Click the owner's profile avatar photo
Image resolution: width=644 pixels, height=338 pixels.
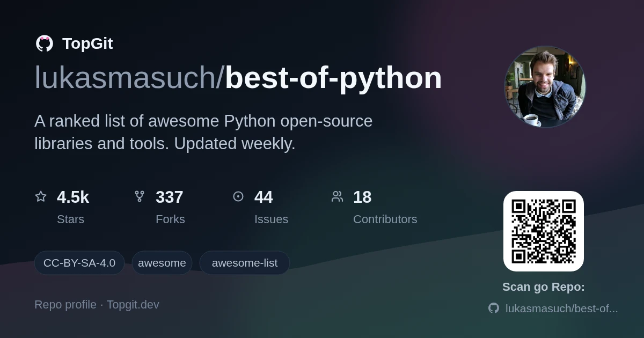coord(545,87)
